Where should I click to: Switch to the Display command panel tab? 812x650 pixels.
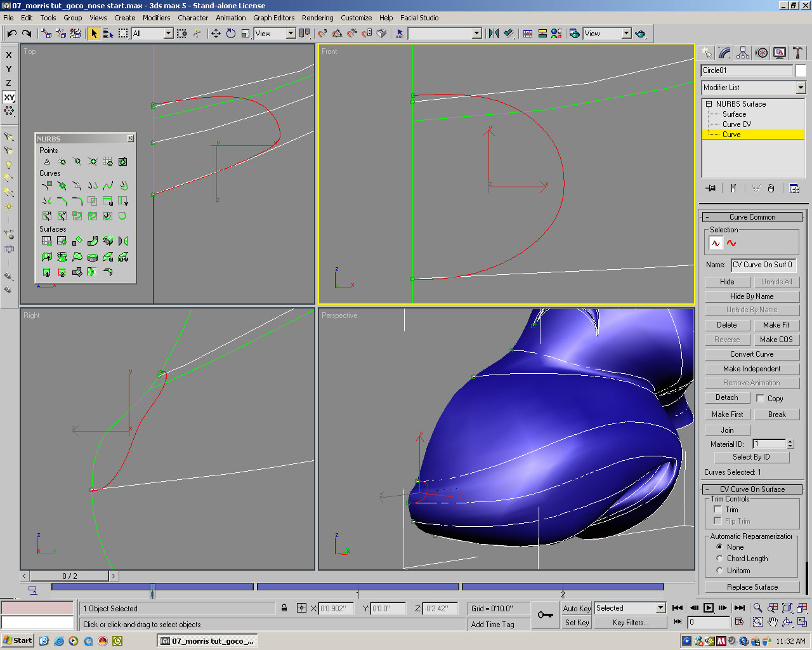click(780, 53)
